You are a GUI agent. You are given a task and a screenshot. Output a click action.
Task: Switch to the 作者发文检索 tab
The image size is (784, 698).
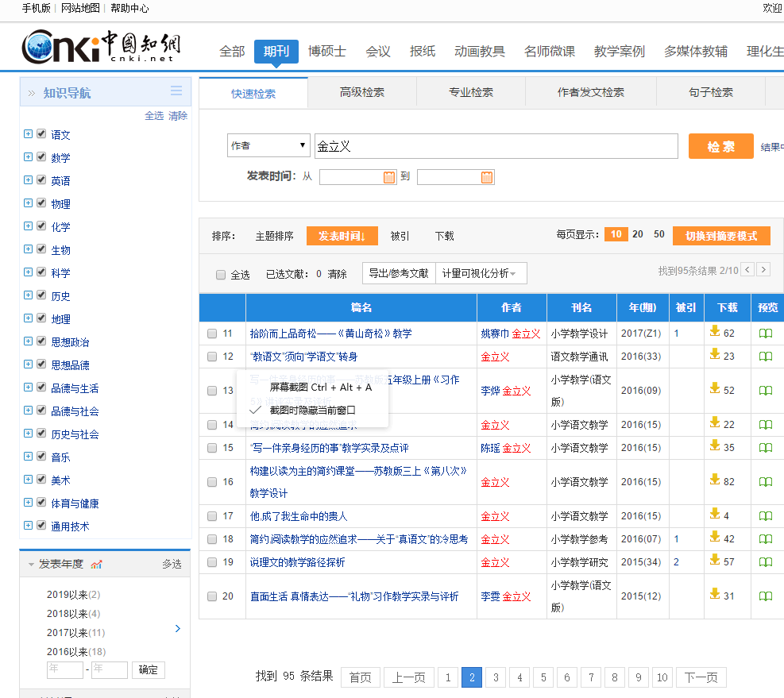(591, 92)
